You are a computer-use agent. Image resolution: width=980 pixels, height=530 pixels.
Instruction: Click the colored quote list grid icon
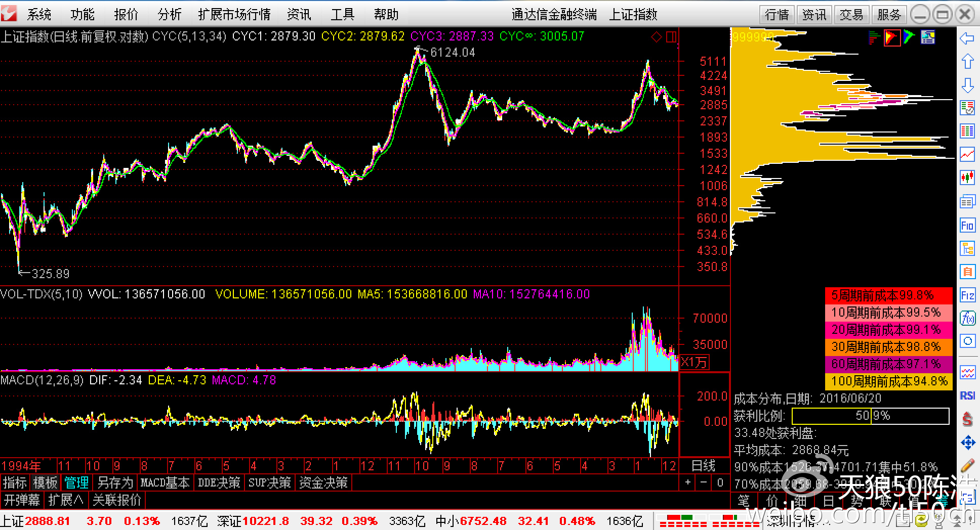(967, 131)
